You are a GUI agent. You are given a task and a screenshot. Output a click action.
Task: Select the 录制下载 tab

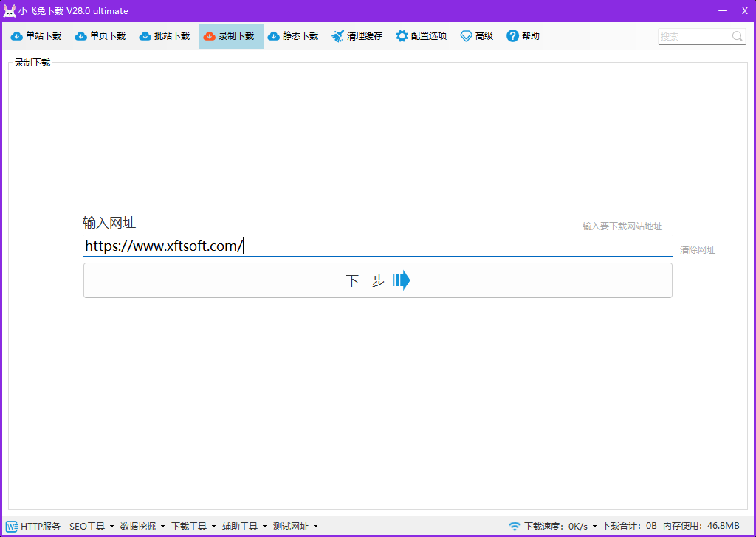231,36
